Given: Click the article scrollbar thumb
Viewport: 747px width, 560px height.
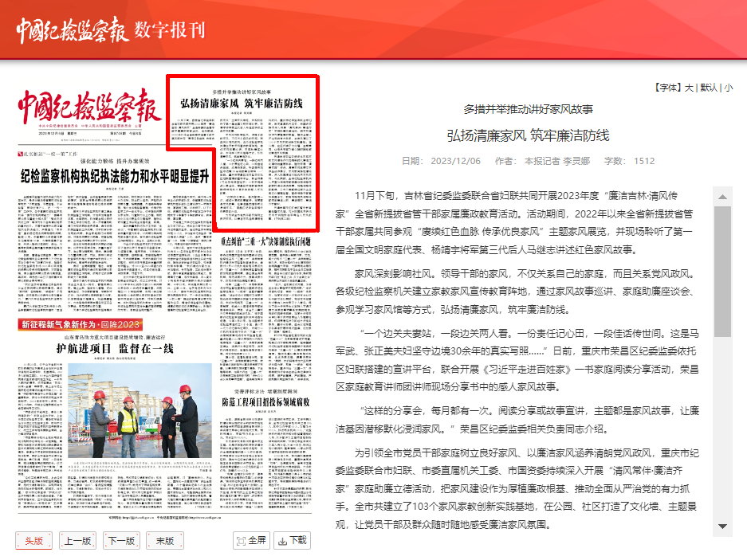Looking at the screenshot, I should (x=722, y=271).
